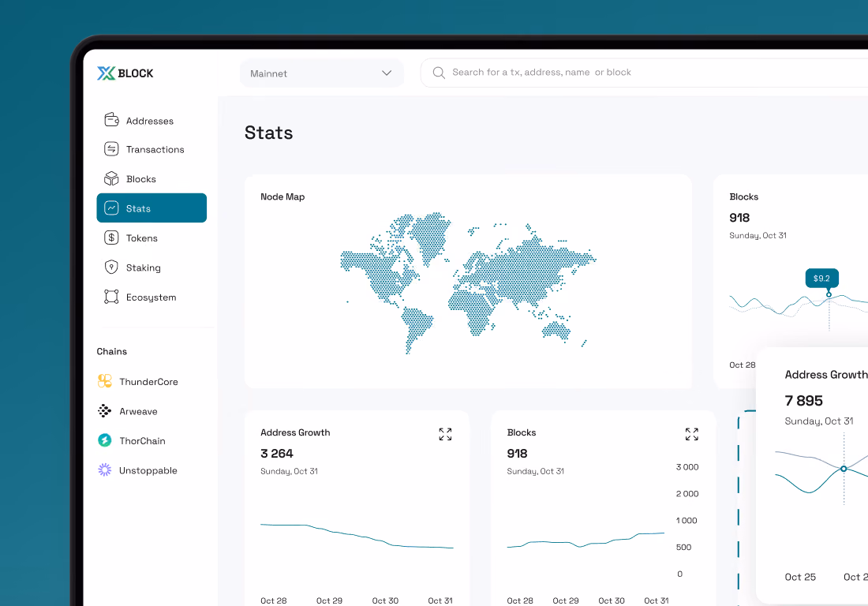Open the Mainnet network dropdown
Screen dimensions: 868x606
[x=322, y=73]
